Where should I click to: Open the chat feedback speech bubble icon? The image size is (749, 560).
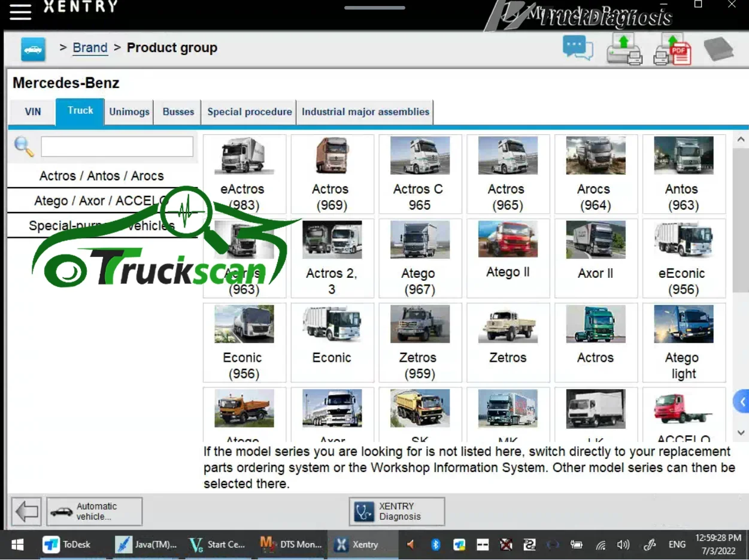click(x=577, y=49)
